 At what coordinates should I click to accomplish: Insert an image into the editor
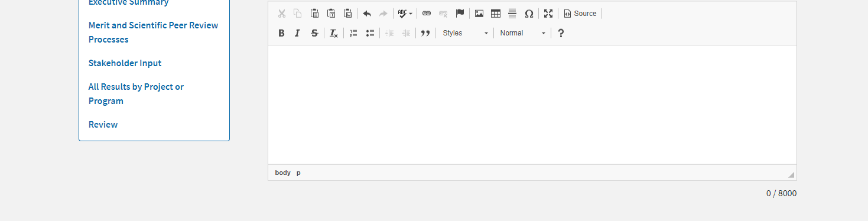[479, 14]
